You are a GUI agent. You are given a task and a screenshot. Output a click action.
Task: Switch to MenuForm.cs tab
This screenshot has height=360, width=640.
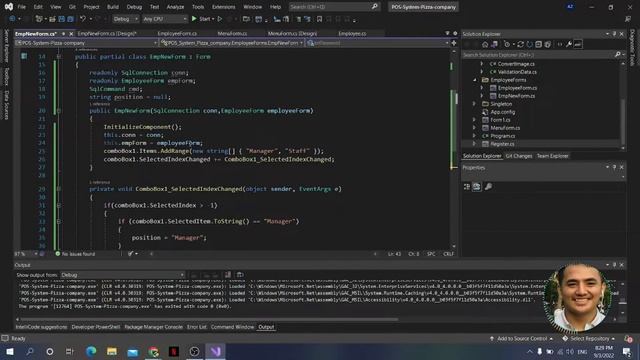pyautogui.click(x=232, y=33)
